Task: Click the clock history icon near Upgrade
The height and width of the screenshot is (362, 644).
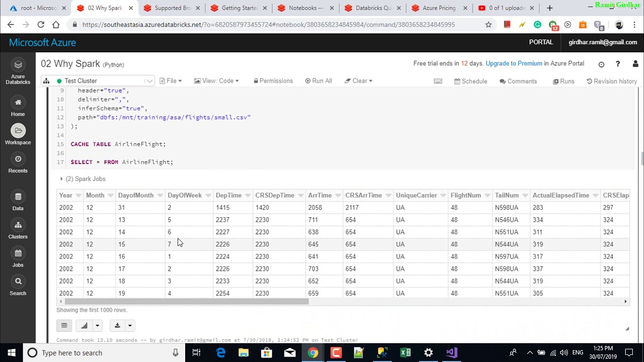Action: click(x=601, y=64)
